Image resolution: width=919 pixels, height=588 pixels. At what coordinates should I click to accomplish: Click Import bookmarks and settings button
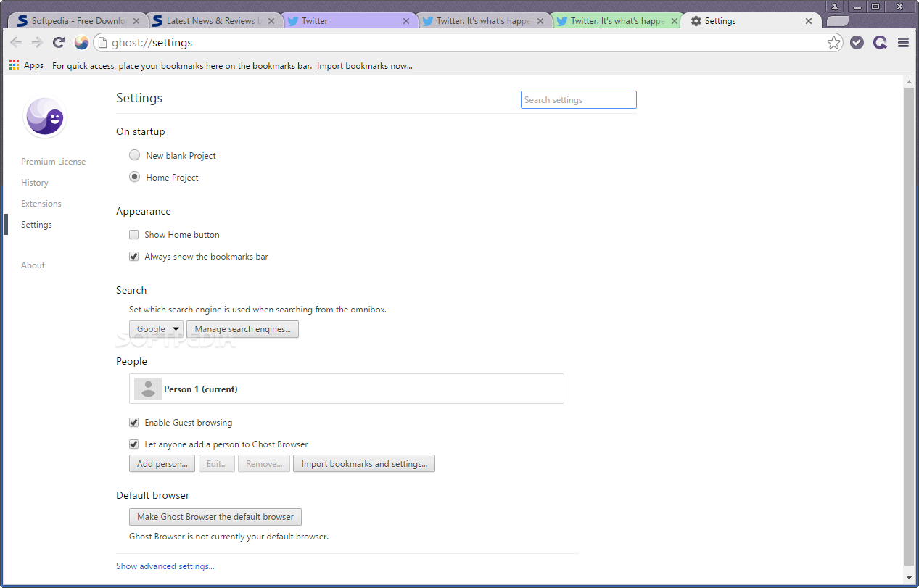pos(364,463)
